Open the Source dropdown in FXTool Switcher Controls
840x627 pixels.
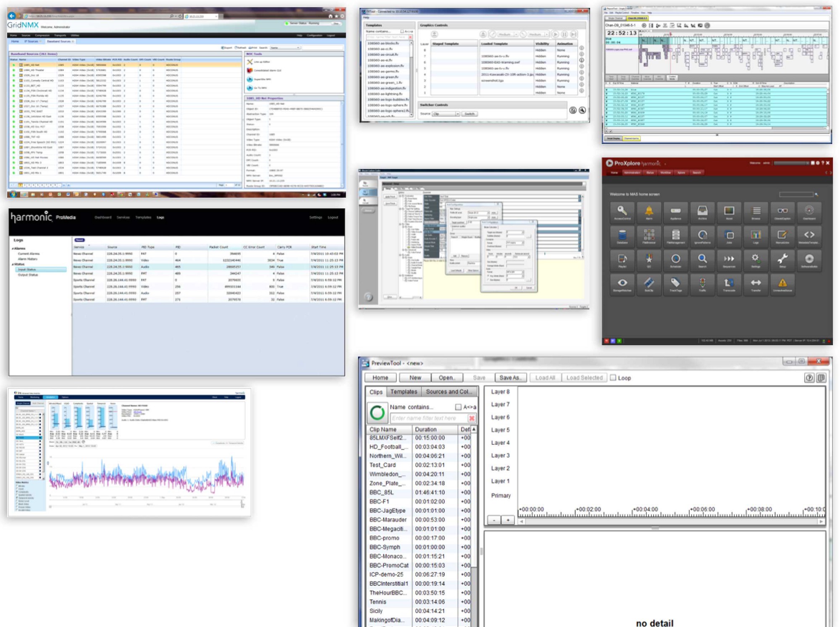(446, 114)
